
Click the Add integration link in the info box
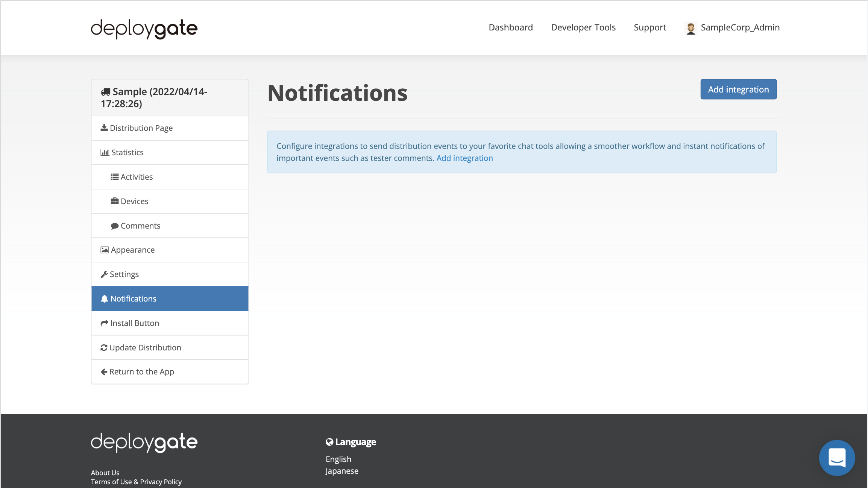pos(464,158)
